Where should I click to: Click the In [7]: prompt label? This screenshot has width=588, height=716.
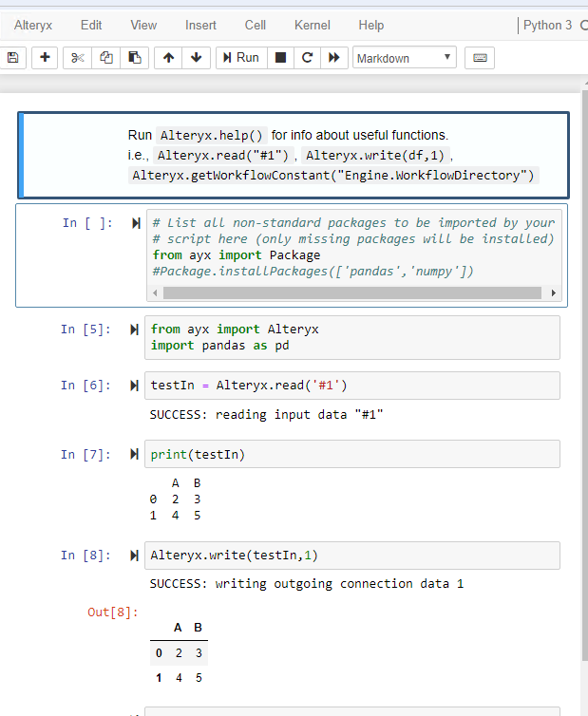coord(85,454)
